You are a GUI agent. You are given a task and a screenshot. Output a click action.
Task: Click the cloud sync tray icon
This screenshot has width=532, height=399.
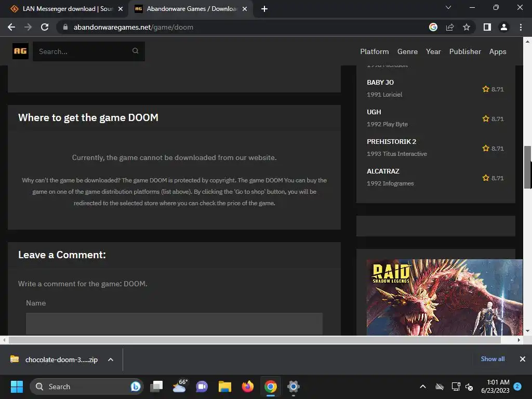440,387
